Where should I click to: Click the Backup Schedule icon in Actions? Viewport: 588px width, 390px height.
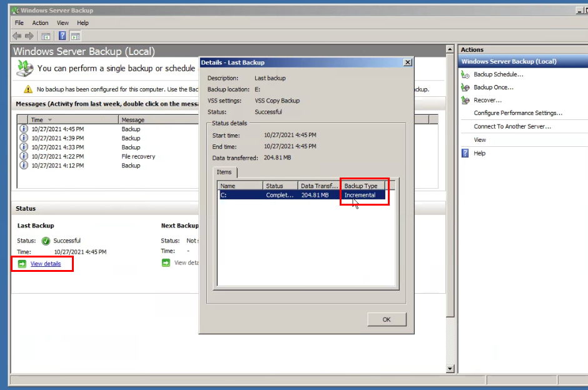coord(465,74)
